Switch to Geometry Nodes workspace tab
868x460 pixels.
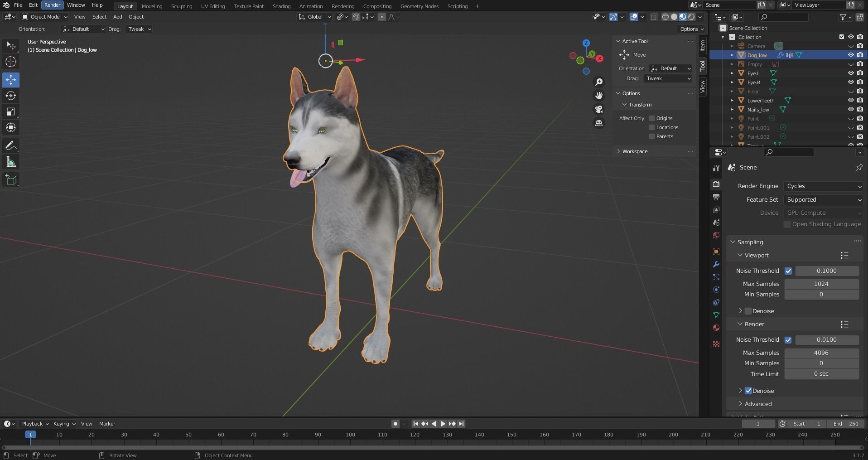(x=419, y=6)
